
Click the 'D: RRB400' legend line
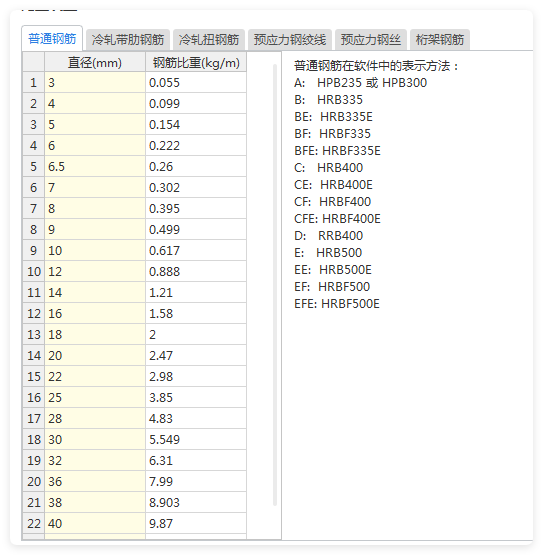[328, 236]
